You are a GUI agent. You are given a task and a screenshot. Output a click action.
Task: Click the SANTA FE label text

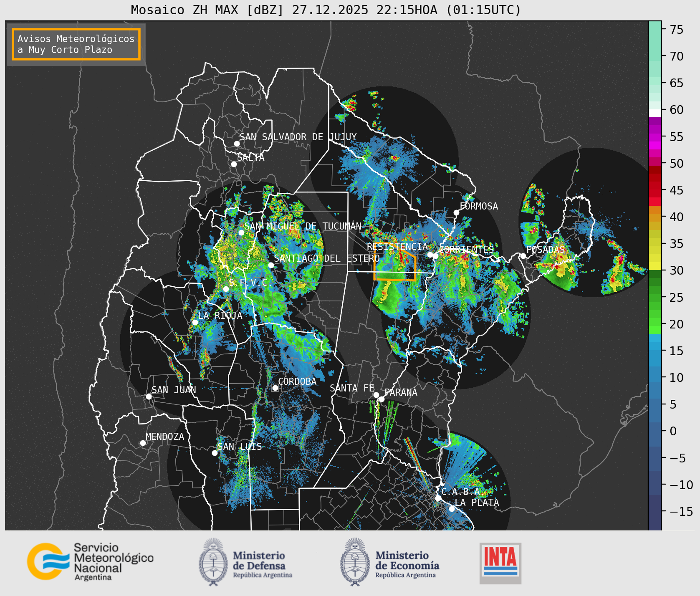click(x=352, y=388)
